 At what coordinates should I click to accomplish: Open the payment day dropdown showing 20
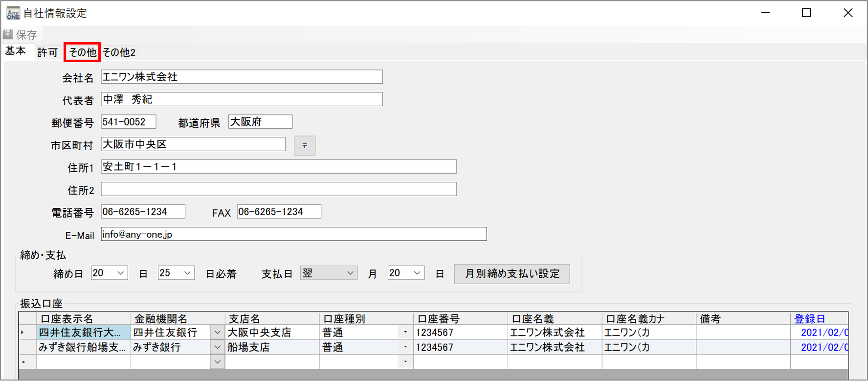pyautogui.click(x=417, y=273)
